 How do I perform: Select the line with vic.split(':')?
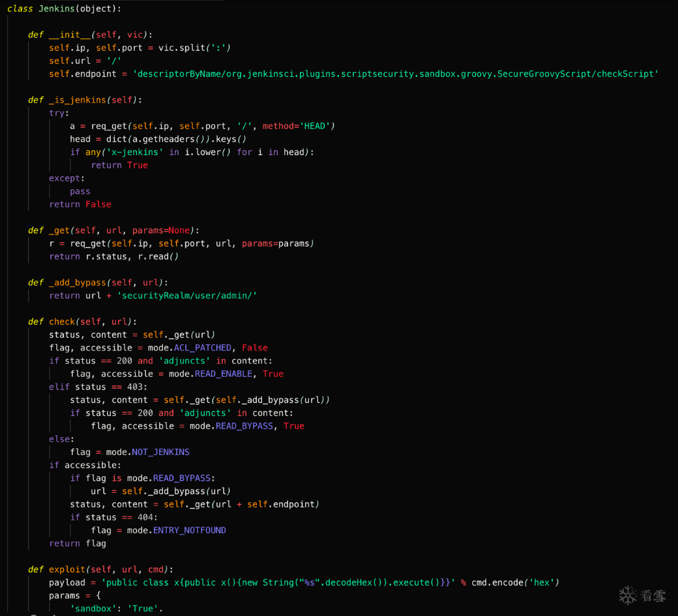[x=140, y=48]
